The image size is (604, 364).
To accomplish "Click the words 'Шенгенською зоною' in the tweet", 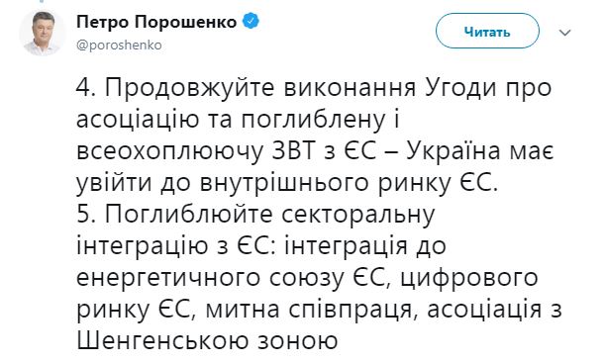I will tap(207, 340).
